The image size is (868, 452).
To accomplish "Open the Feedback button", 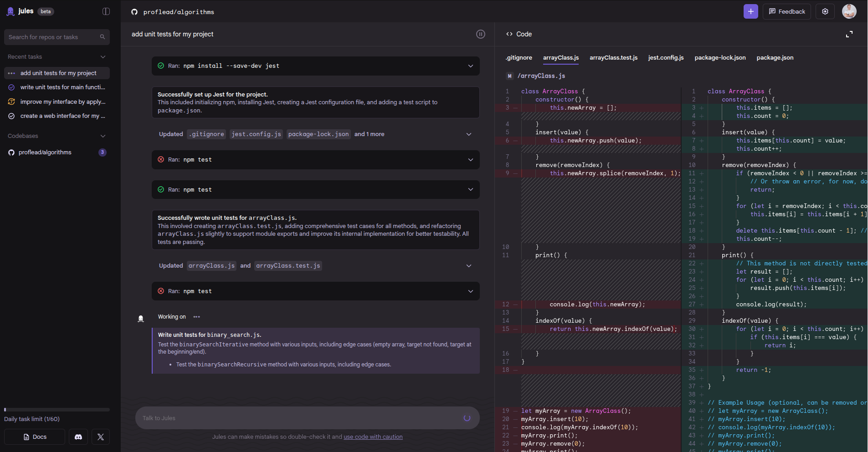I will click(x=787, y=11).
